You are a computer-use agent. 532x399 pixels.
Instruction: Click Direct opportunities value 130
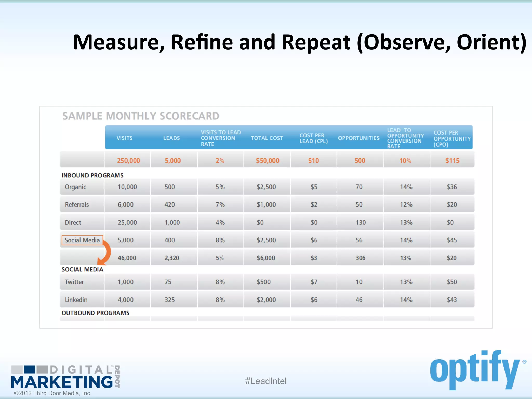[361, 223]
